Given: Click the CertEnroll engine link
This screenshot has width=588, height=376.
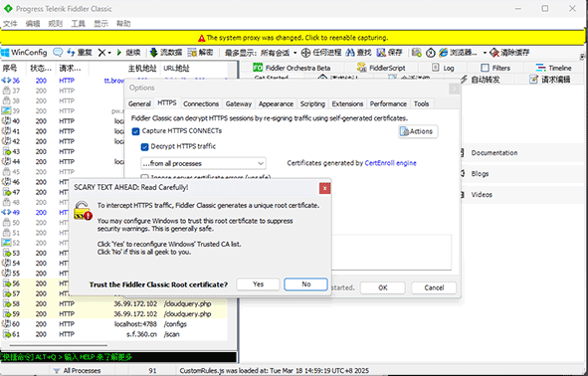Looking at the screenshot, I should 390,163.
